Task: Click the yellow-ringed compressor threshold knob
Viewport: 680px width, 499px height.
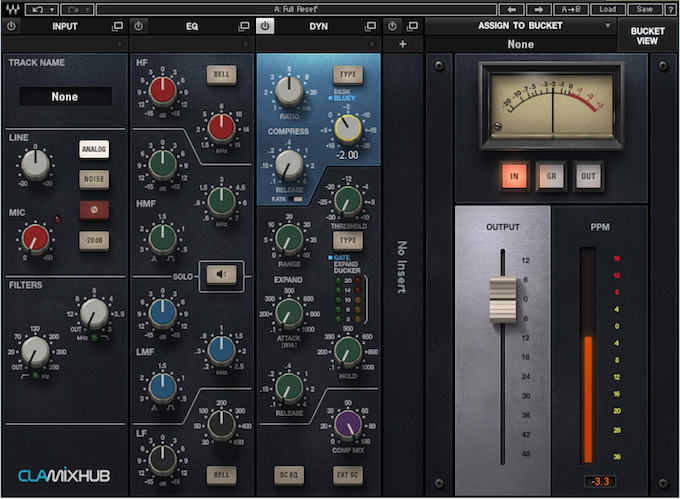Action: [x=348, y=129]
